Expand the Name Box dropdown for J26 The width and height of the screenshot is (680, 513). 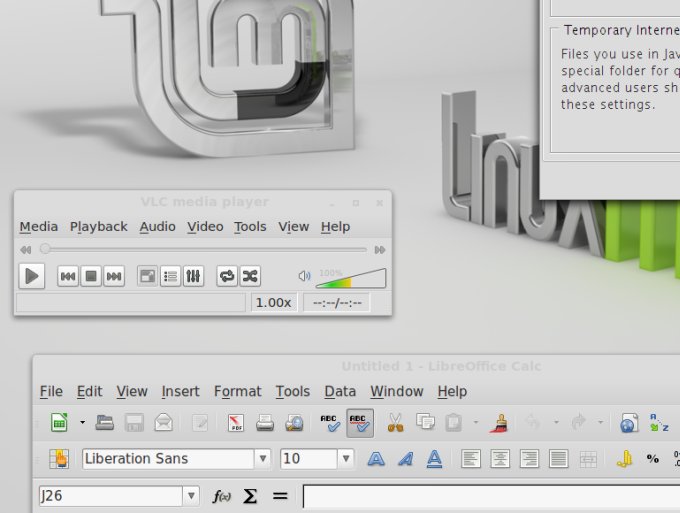[191, 496]
